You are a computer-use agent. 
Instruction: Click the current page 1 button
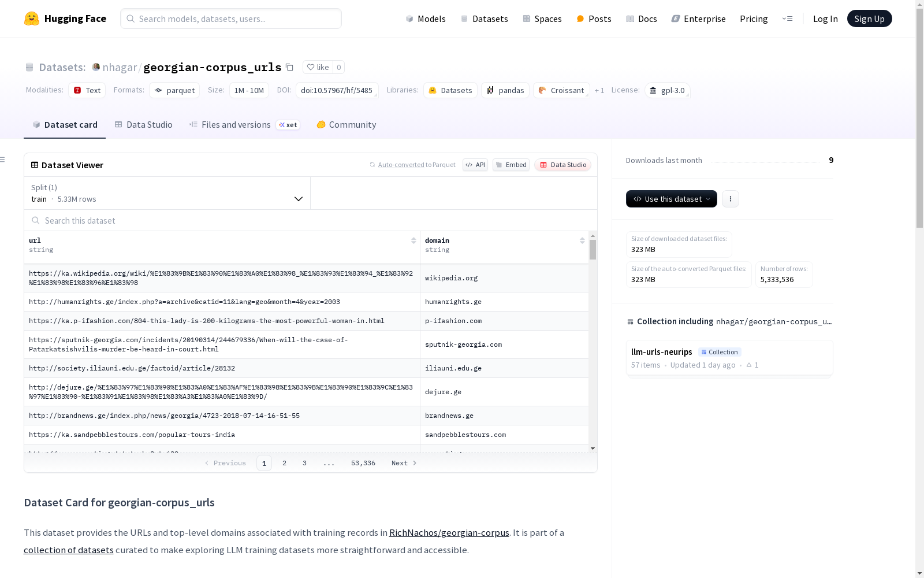point(264,463)
